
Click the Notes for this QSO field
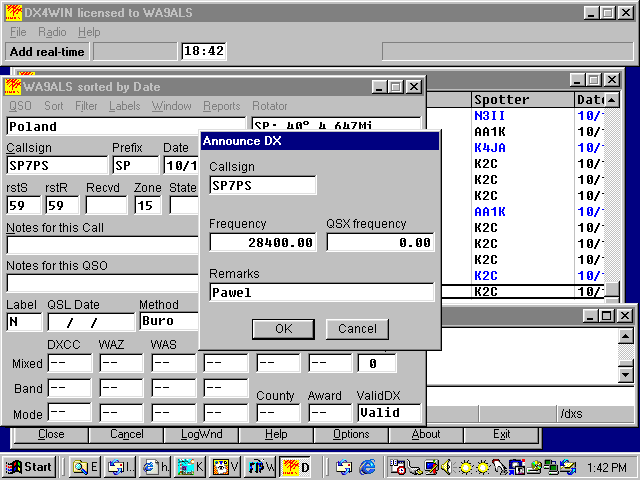pos(103,283)
